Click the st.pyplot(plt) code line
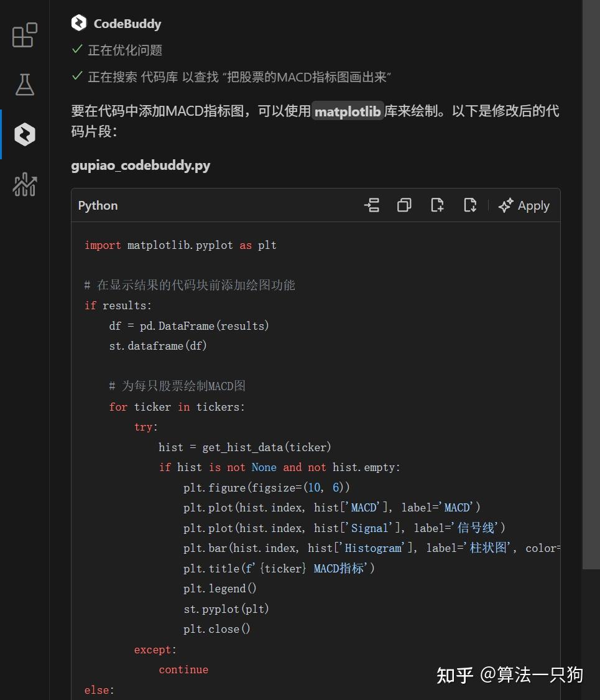The height and width of the screenshot is (700, 600). pos(226,609)
